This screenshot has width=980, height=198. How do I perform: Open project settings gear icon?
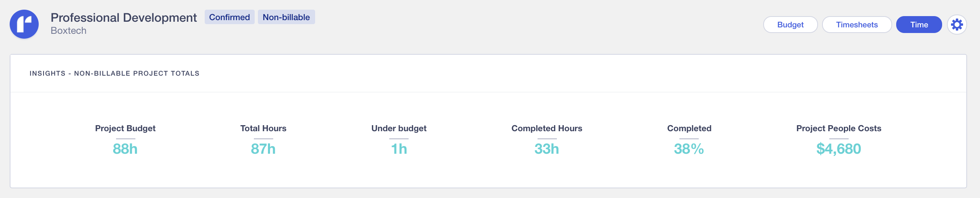[x=957, y=25]
